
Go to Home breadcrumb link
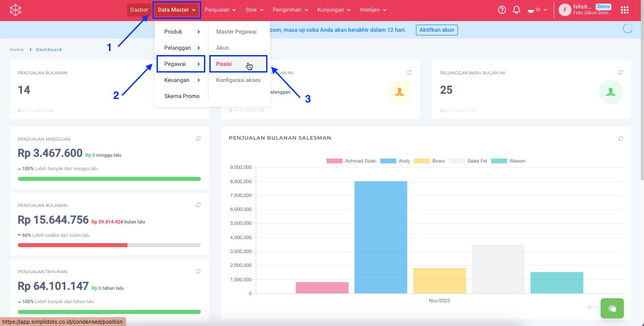[x=17, y=50]
